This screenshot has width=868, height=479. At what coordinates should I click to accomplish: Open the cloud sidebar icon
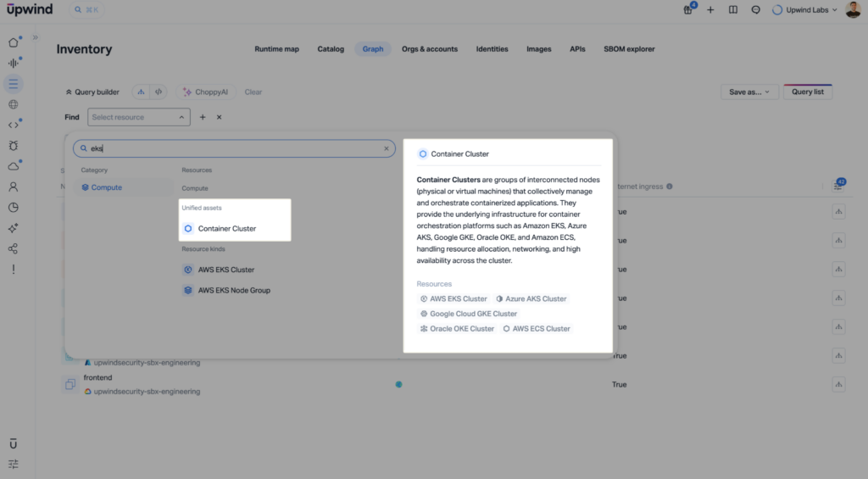point(14,166)
